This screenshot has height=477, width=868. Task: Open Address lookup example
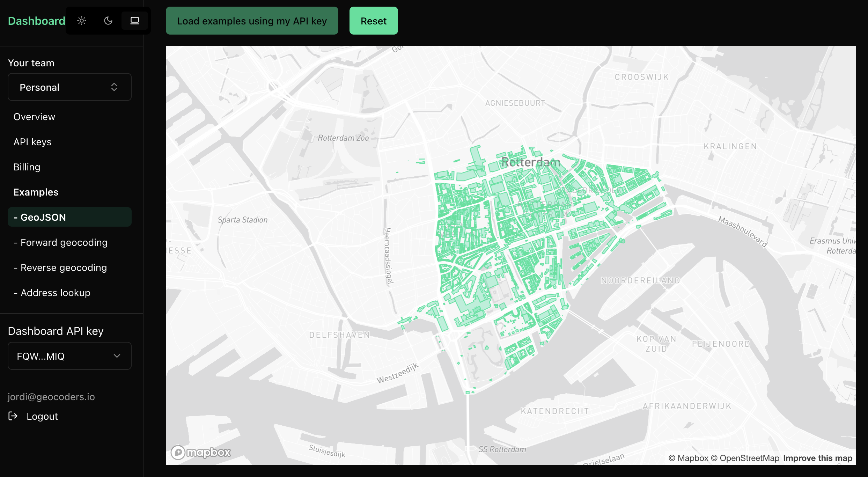coord(52,293)
